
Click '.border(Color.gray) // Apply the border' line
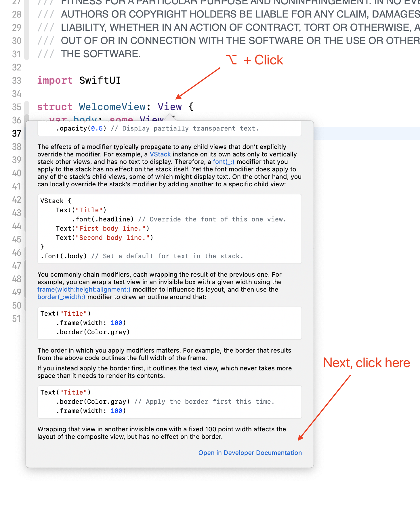coord(165,401)
